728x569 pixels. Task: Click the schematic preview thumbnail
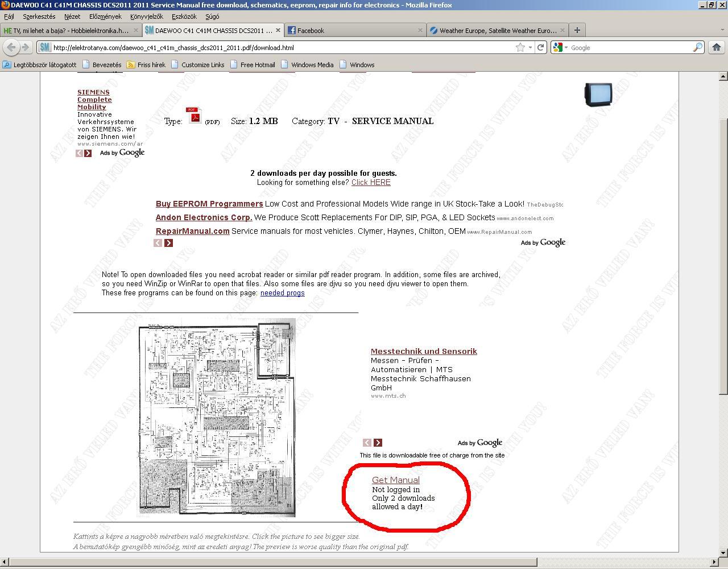tap(216, 417)
